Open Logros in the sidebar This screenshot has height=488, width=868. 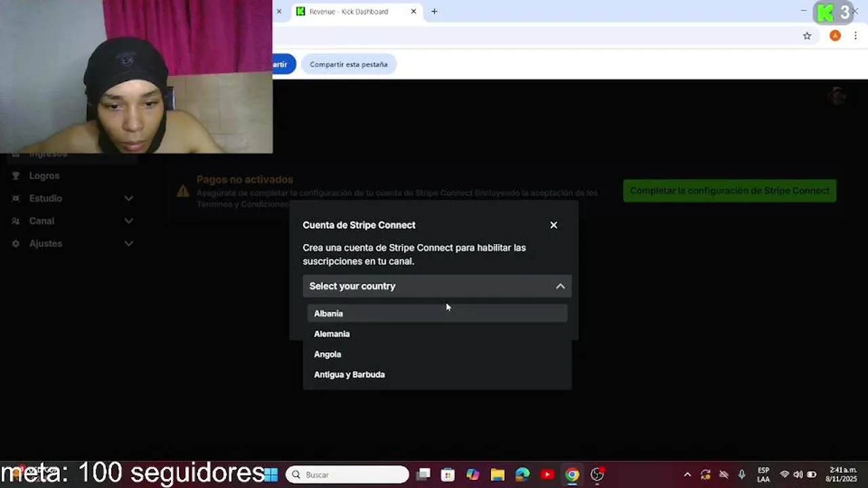pyautogui.click(x=44, y=176)
